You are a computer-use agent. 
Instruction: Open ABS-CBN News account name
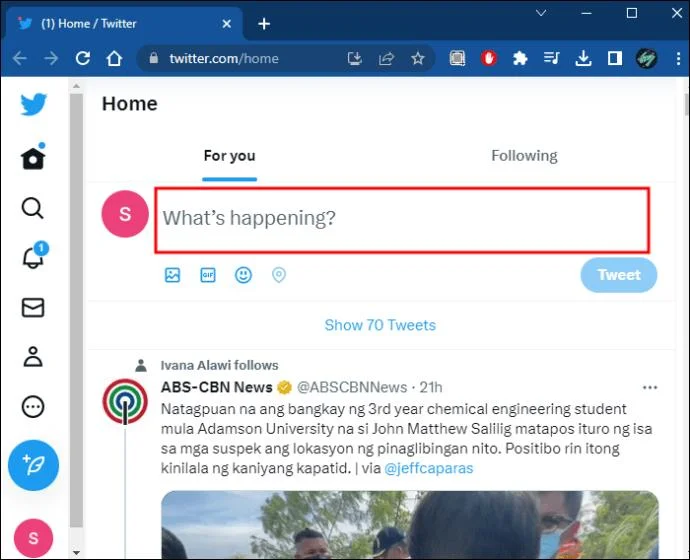click(217, 387)
